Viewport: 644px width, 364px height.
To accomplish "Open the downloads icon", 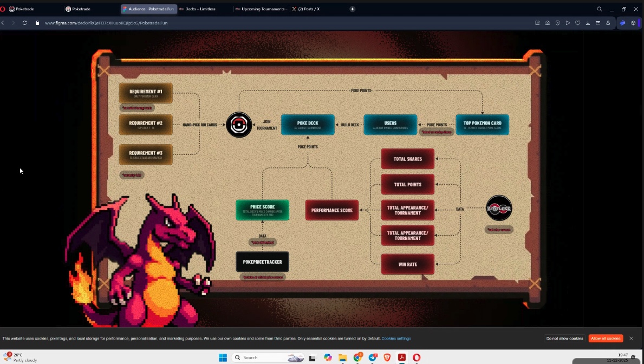I will point(588,23).
